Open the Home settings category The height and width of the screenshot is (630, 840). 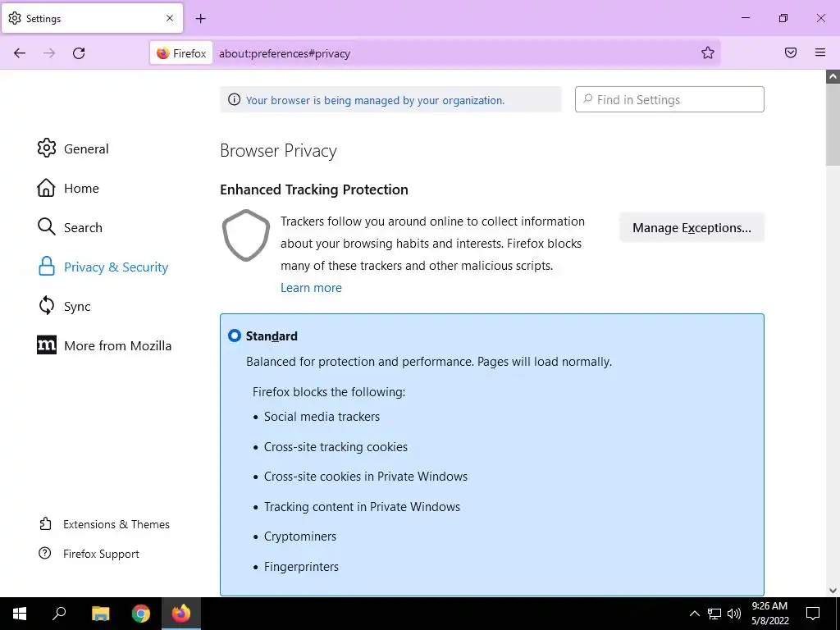[68, 188]
